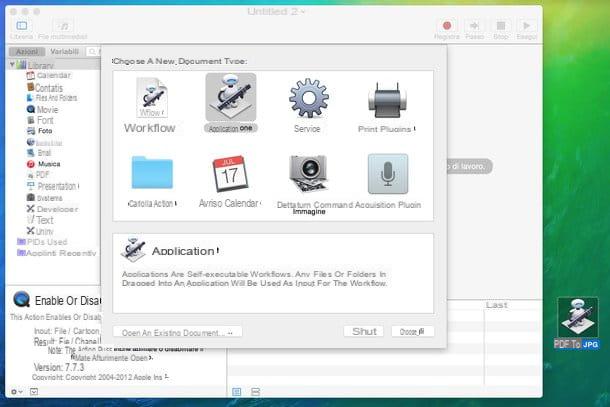Select Movie library category
The height and width of the screenshot is (407, 610).
pos(42,109)
